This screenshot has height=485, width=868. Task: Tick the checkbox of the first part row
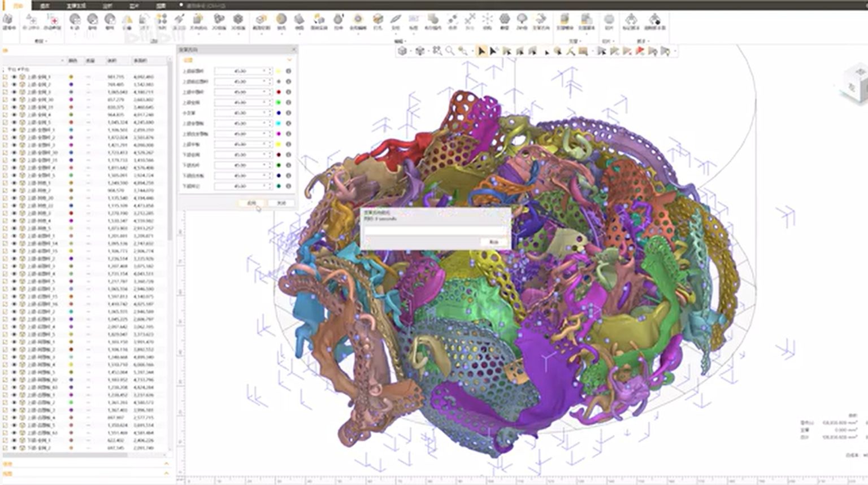[x=5, y=77]
